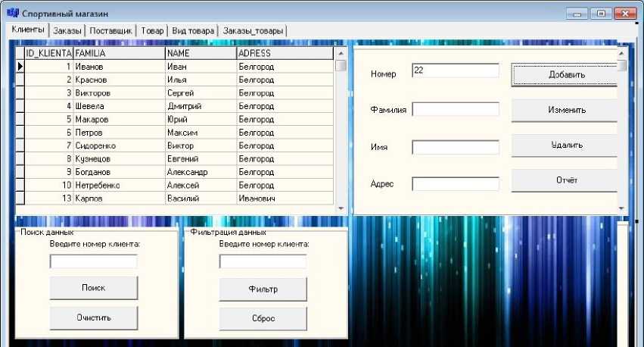Go to the Заказы_товары tab
The height and width of the screenshot is (347, 644).
(253, 31)
